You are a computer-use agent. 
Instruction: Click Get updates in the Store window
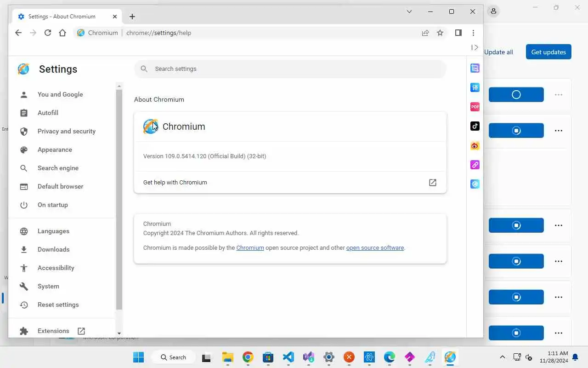[x=548, y=52]
